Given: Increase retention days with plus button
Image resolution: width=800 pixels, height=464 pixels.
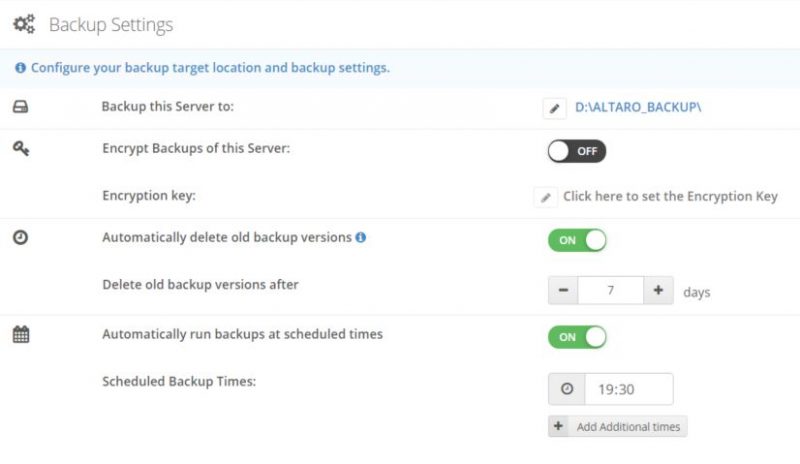Looking at the screenshot, I should pos(658,291).
